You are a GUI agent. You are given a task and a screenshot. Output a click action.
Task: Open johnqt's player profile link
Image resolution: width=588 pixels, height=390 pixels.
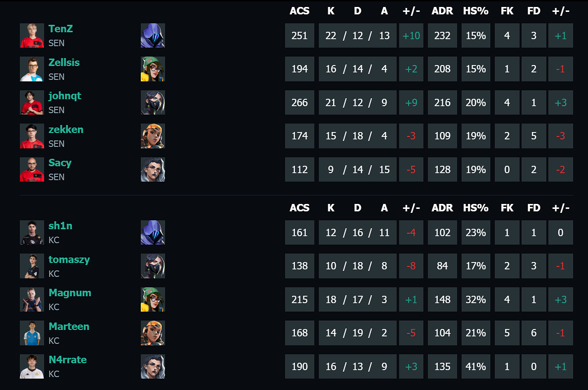click(64, 96)
